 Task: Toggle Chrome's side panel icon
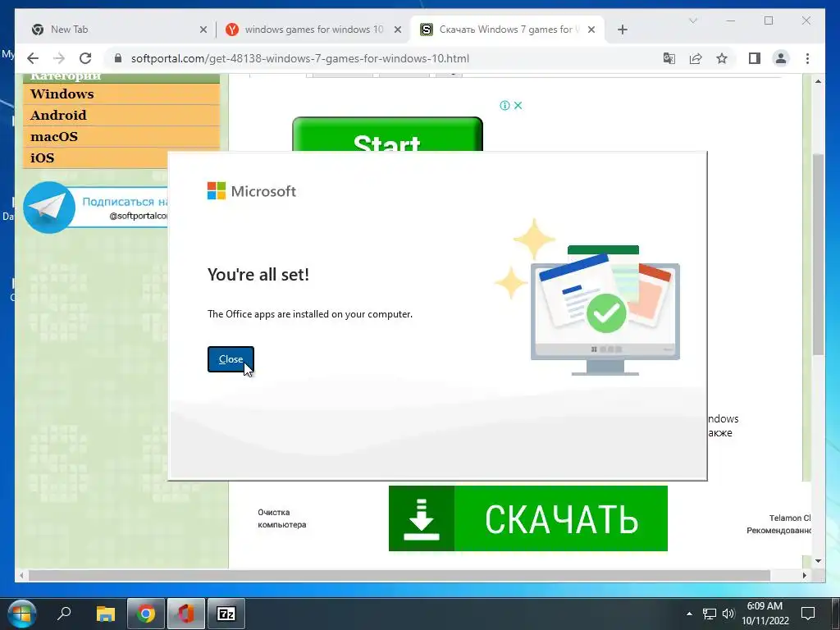(x=755, y=58)
